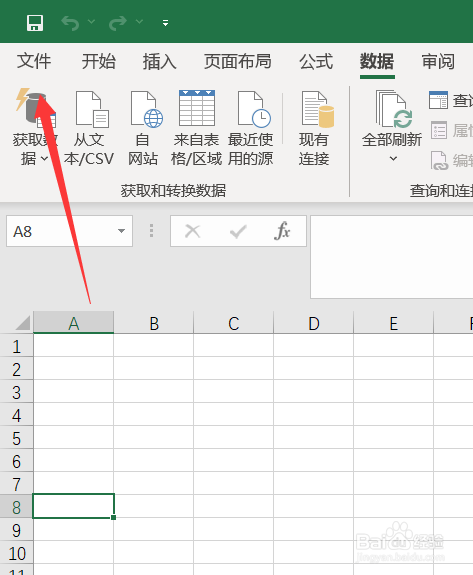473x575 pixels.
Task: Select row 3 header
Action: [x=16, y=392]
